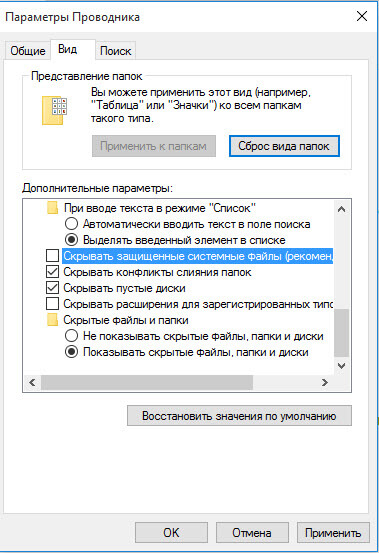379x553 pixels.
Task: Click the horizontal scroll right arrow
Action: click(x=325, y=383)
